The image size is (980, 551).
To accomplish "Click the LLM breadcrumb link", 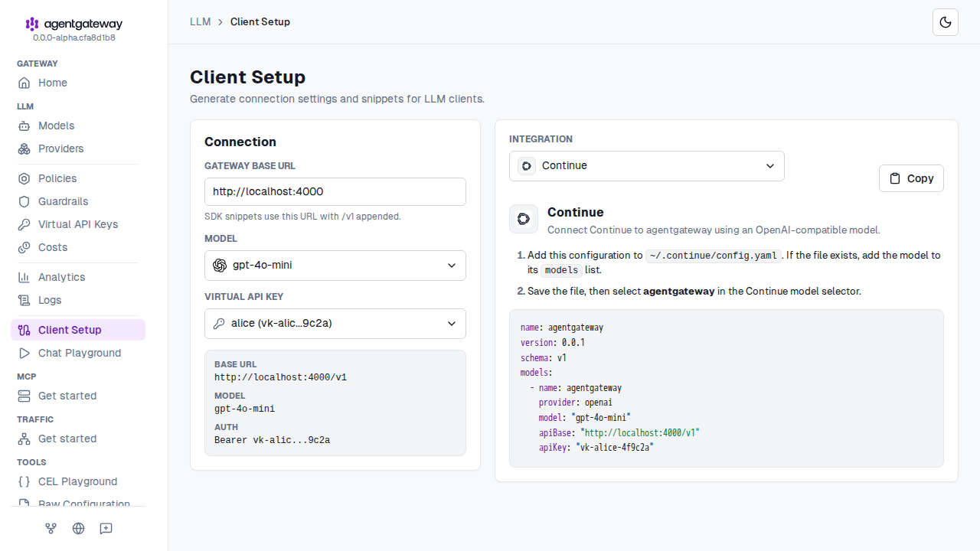I will pos(201,21).
